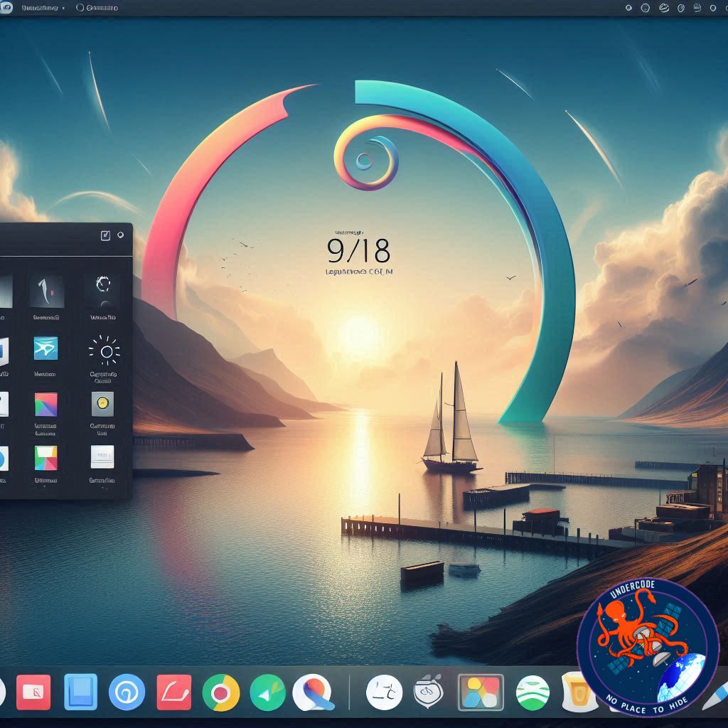The image size is (728, 728).
Task: Click the edit note icon in the panel header
Action: pos(105,235)
